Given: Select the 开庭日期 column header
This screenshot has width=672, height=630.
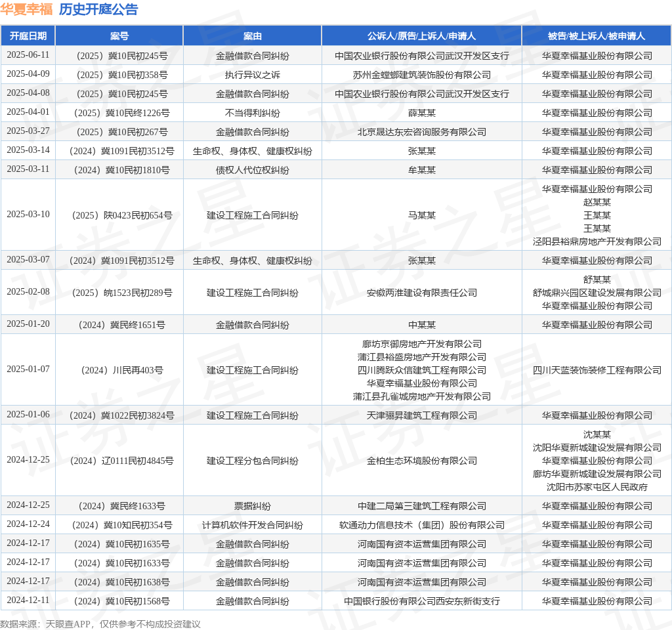Looking at the screenshot, I should 28,36.
